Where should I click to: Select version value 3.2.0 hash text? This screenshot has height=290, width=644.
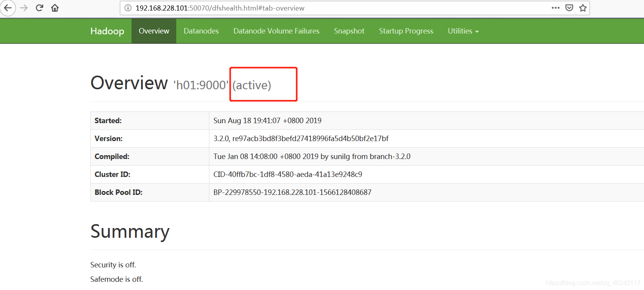[301, 138]
